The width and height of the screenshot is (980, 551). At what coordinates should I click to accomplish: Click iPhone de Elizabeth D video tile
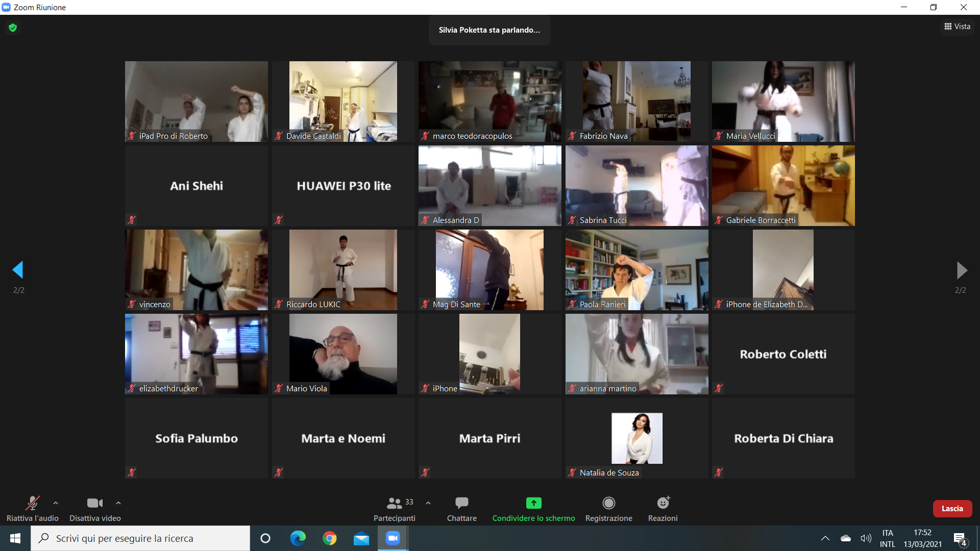pyautogui.click(x=783, y=270)
